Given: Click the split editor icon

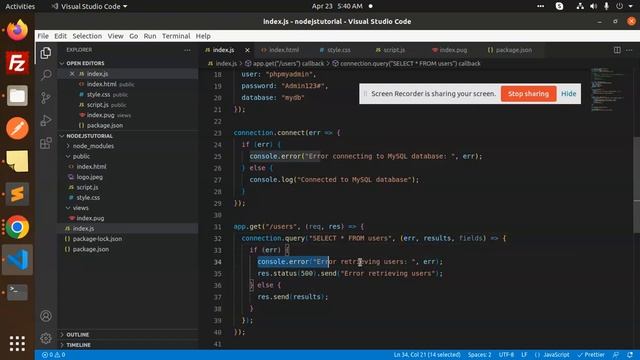Looking at the screenshot, I should (617, 50).
